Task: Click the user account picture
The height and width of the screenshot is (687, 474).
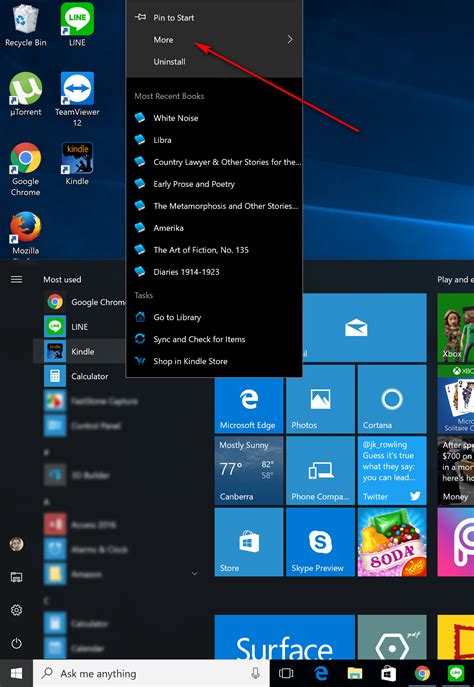Action: click(16, 544)
